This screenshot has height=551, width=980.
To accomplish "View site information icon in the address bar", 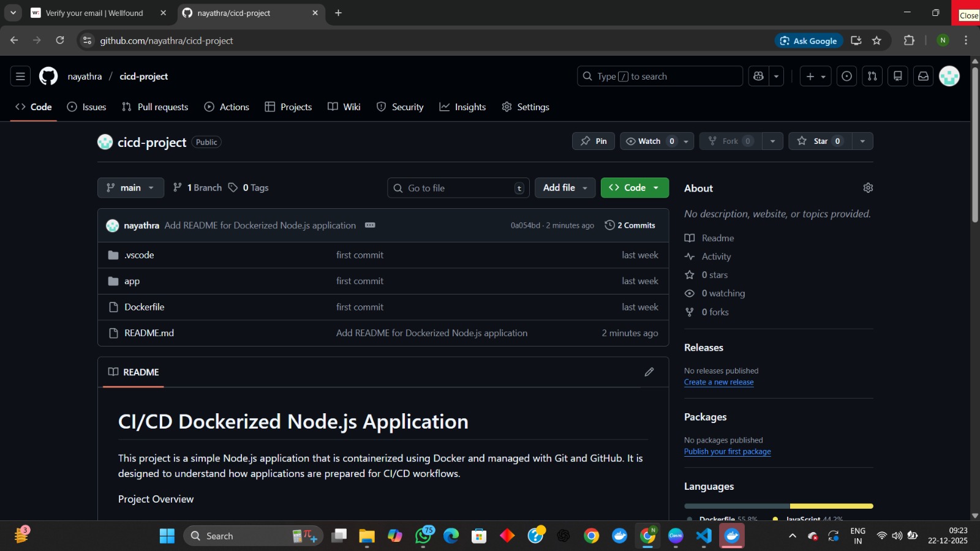I will (x=87, y=40).
